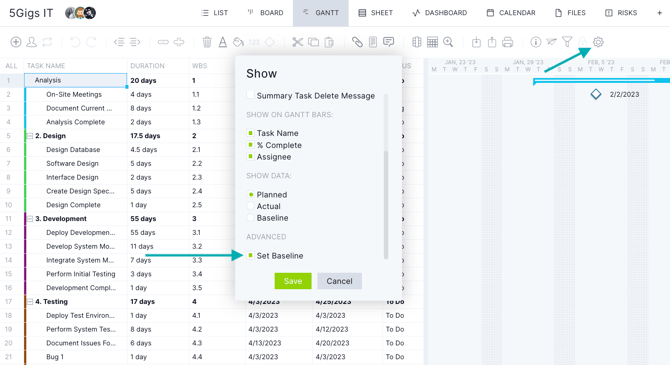Viewport: 670px width, 365px height.
Task: Click the Analysis task name cell
Action: tap(76, 80)
